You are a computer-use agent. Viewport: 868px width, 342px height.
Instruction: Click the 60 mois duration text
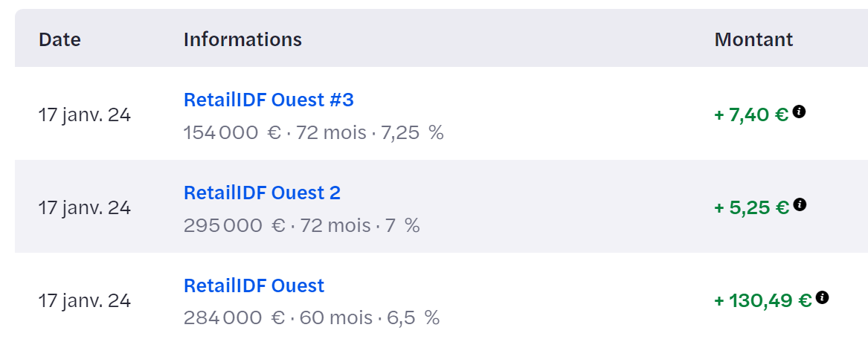click(335, 318)
